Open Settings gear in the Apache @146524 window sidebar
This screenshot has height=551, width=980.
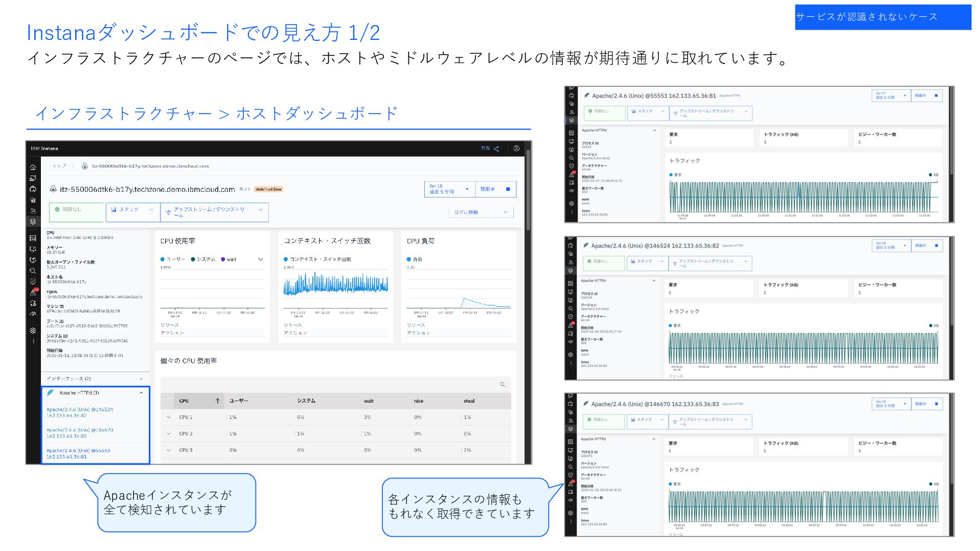(571, 354)
